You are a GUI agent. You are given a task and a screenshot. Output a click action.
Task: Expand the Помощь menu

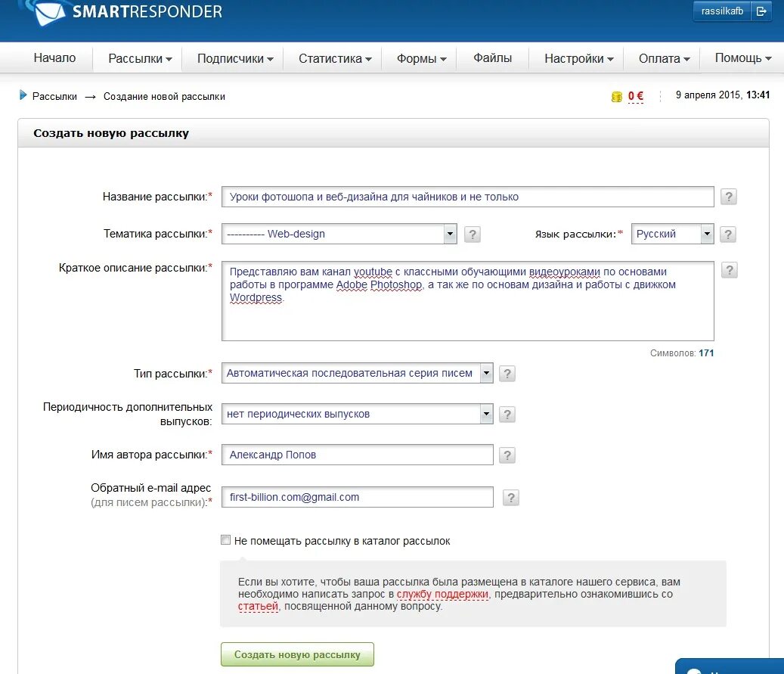pyautogui.click(x=742, y=58)
